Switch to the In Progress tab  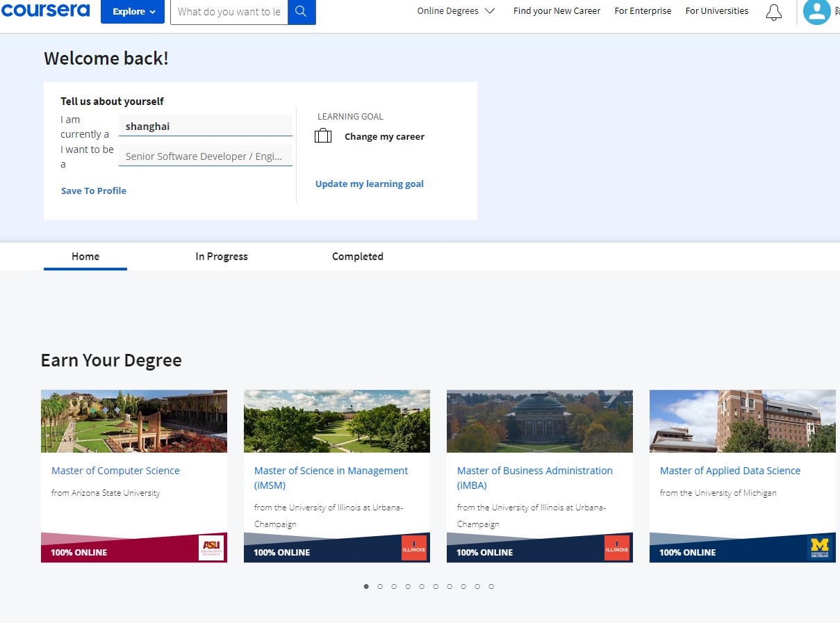coord(222,257)
